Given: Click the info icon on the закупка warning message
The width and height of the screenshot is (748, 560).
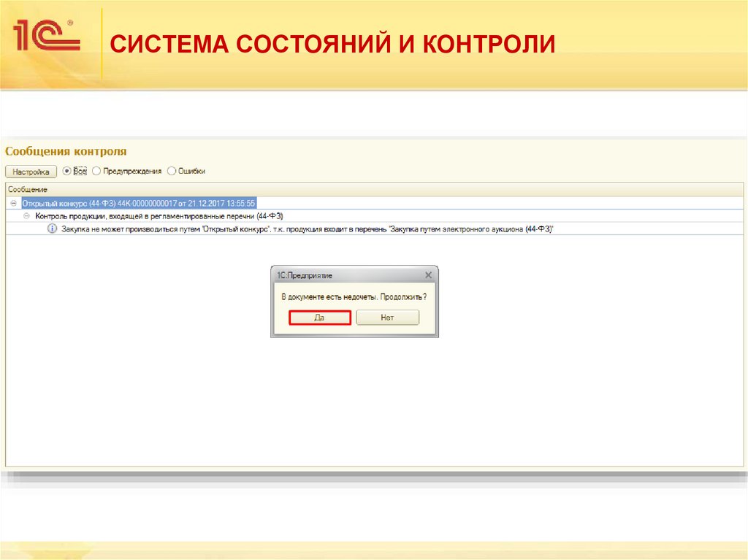Looking at the screenshot, I should click(51, 229).
